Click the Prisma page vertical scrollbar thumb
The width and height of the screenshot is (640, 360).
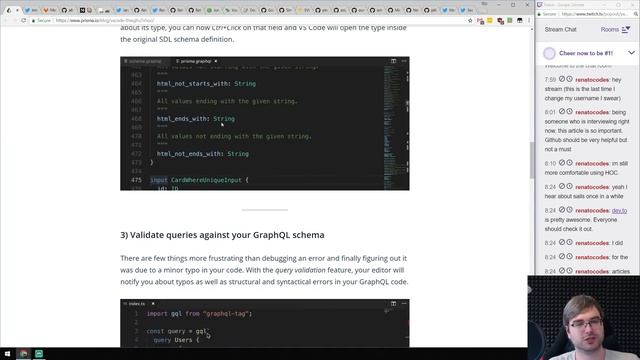coord(531,160)
